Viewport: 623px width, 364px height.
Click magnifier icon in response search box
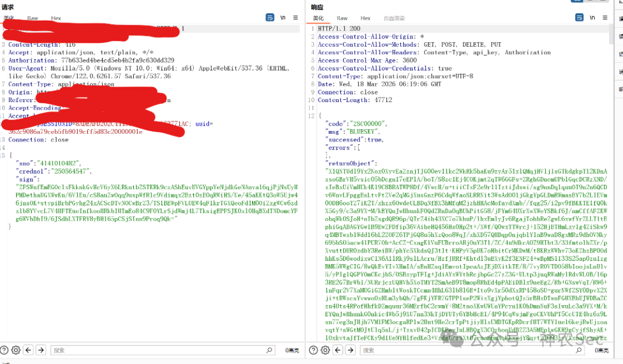click(x=579, y=350)
